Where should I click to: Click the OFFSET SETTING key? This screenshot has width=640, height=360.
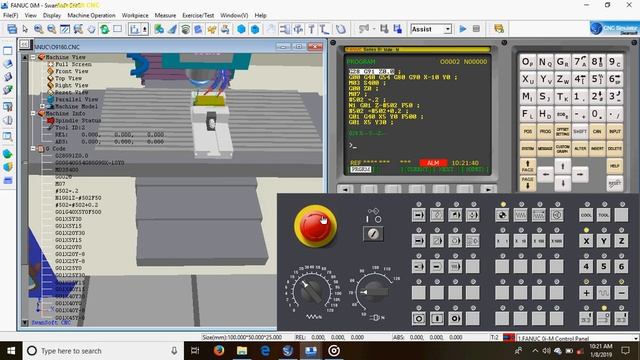tap(562, 131)
